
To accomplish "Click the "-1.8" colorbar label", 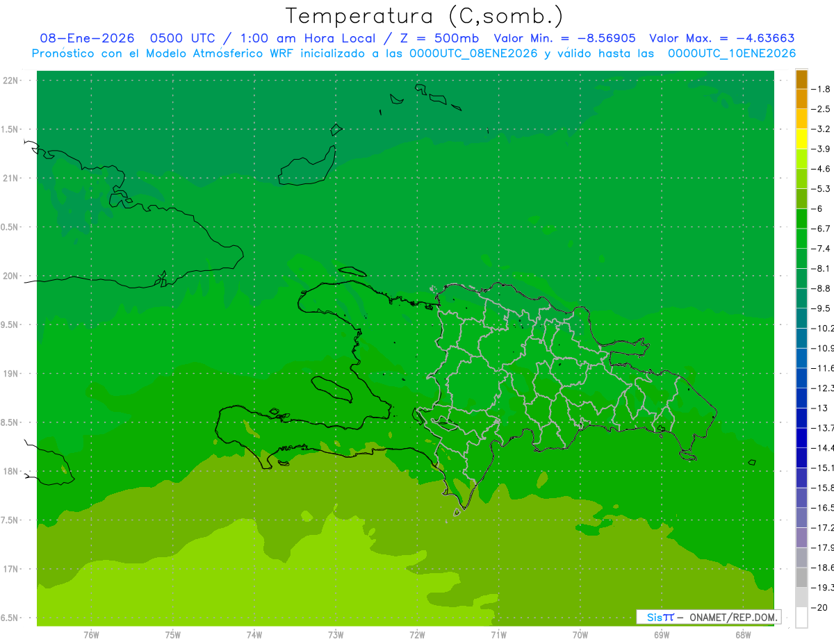I will pos(821,89).
